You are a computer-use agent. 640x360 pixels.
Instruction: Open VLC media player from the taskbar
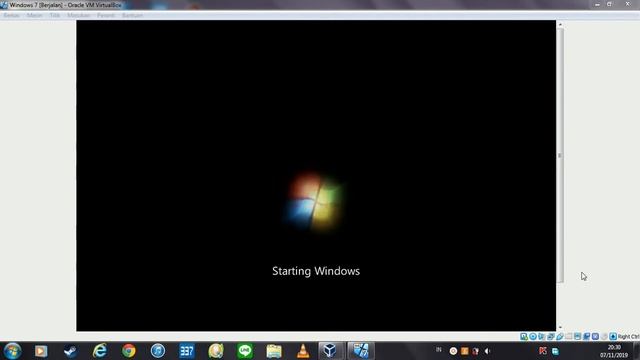[x=303, y=351]
